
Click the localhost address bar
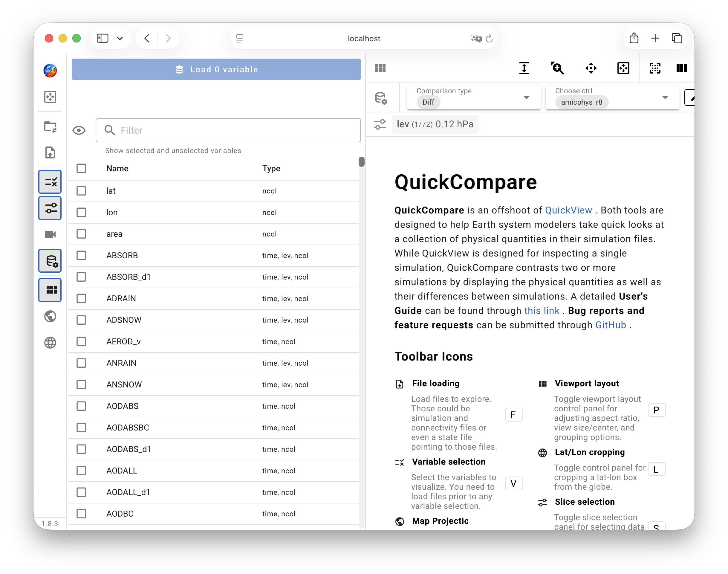pyautogui.click(x=364, y=38)
